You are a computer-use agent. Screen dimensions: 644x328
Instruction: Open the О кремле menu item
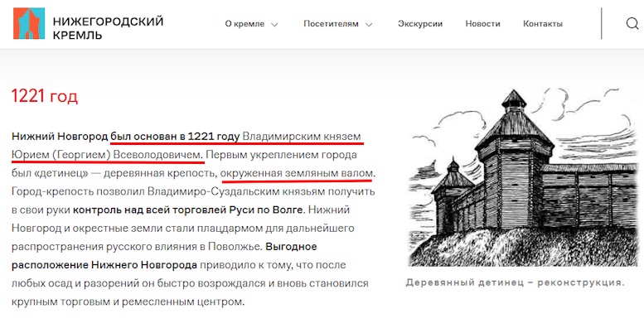click(245, 24)
